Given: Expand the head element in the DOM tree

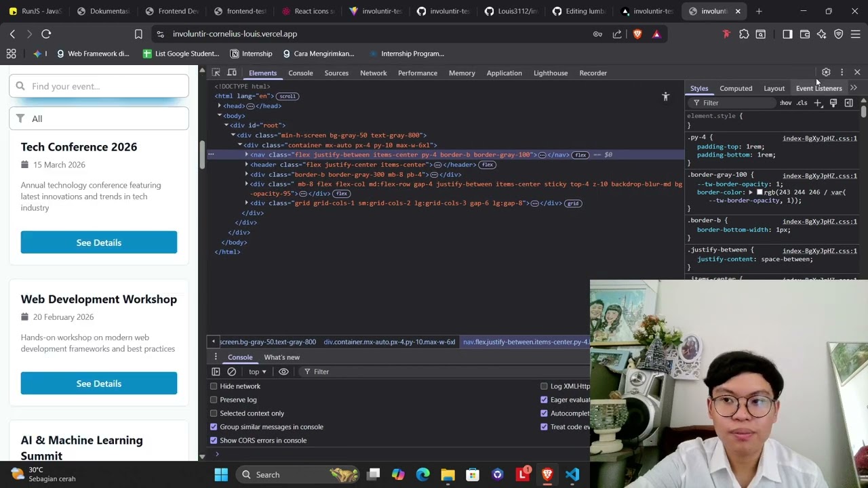Looking at the screenshot, I should tap(220, 106).
